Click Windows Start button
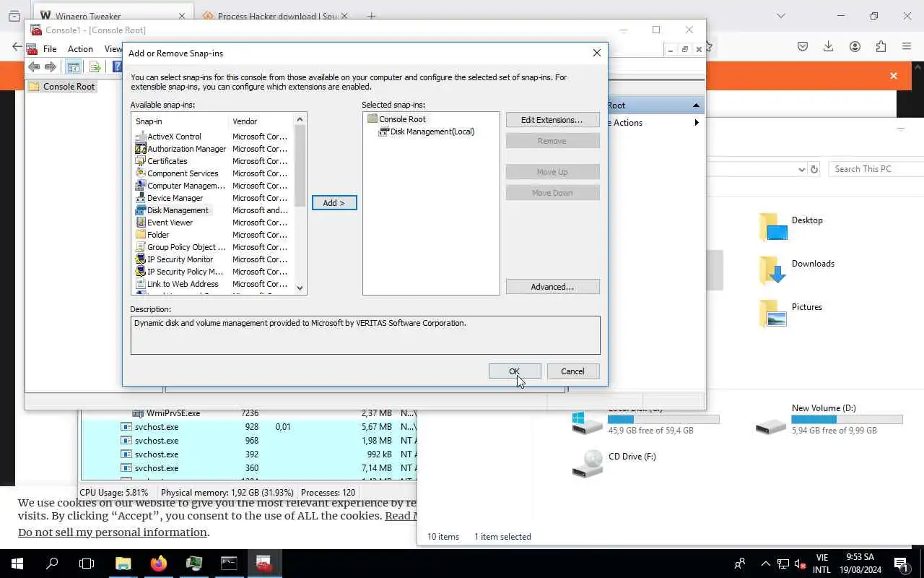This screenshot has width=924, height=578. [x=17, y=564]
